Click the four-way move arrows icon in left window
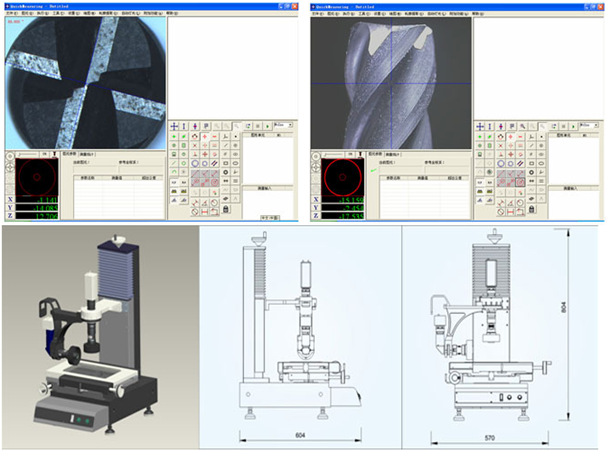Screen dimensions: 610x454 point(174,127)
